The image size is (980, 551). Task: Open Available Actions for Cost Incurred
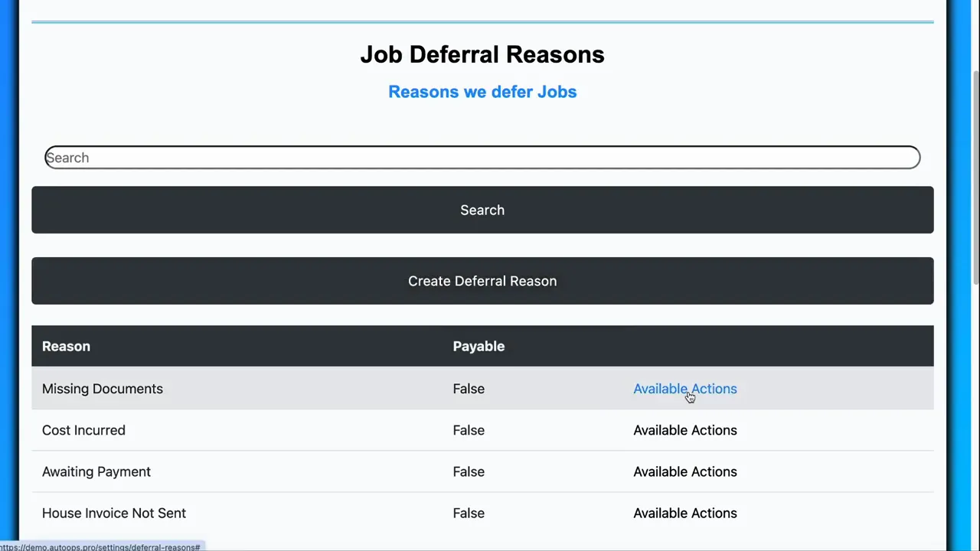pos(684,430)
